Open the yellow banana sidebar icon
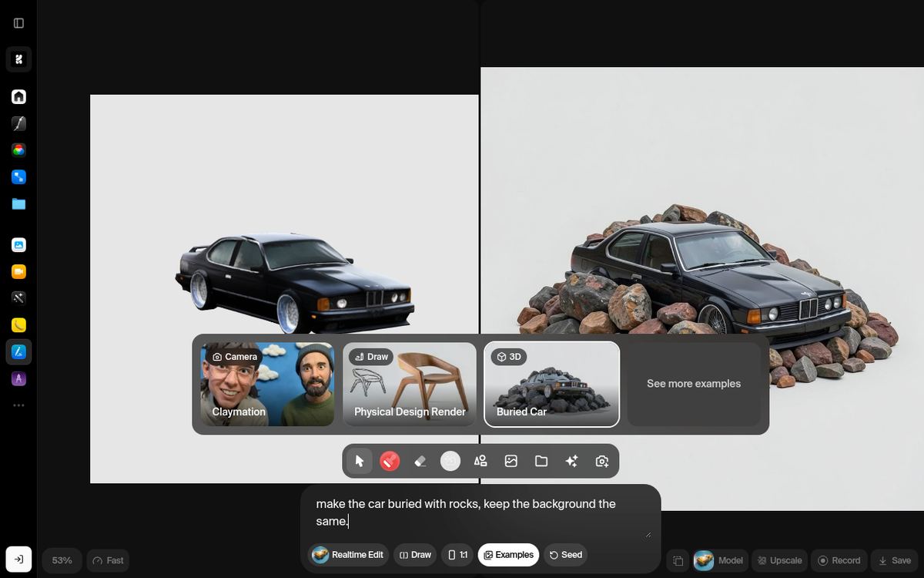Viewport: 924px width, 578px height. [x=18, y=324]
